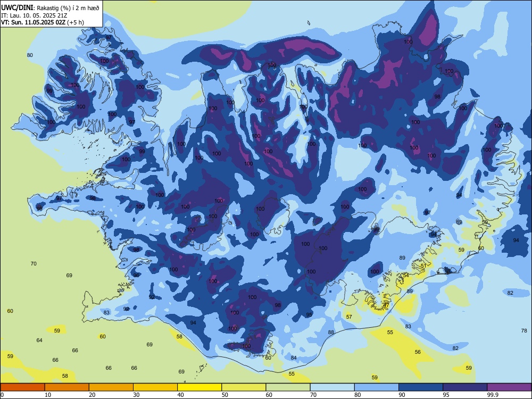Pick the medium blue 80–90 legend swatch
The height and width of the screenshot is (399, 532).
(377, 387)
